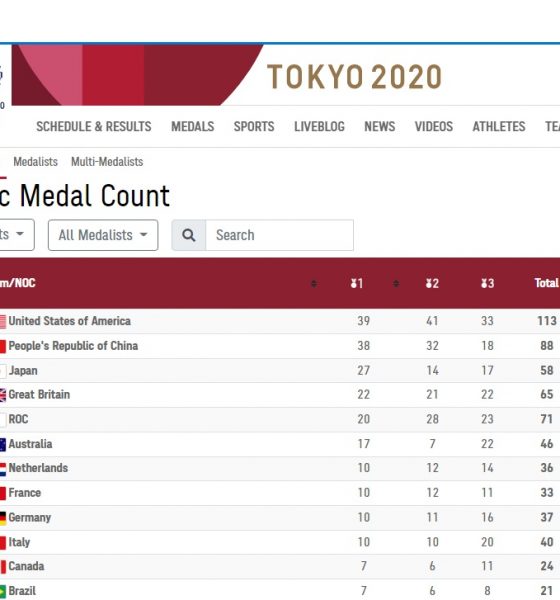The width and height of the screenshot is (560, 600).
Task: Open the All Medalists dropdown
Action: click(x=103, y=235)
